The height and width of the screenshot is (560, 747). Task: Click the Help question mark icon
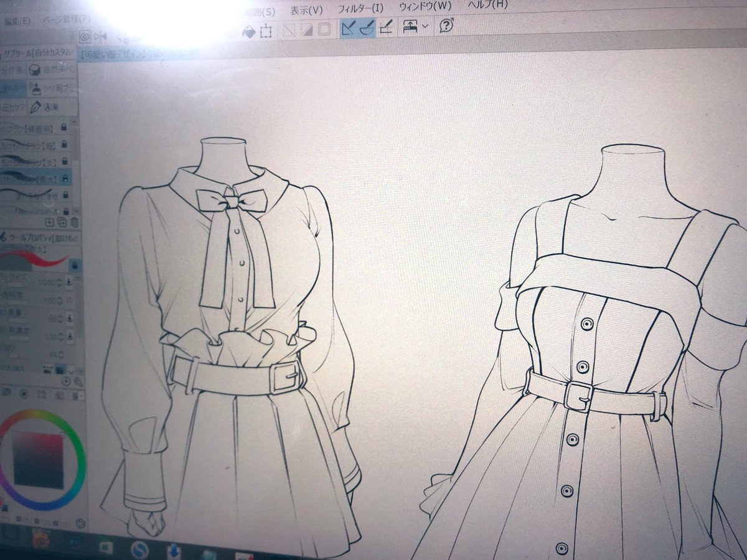point(446,26)
